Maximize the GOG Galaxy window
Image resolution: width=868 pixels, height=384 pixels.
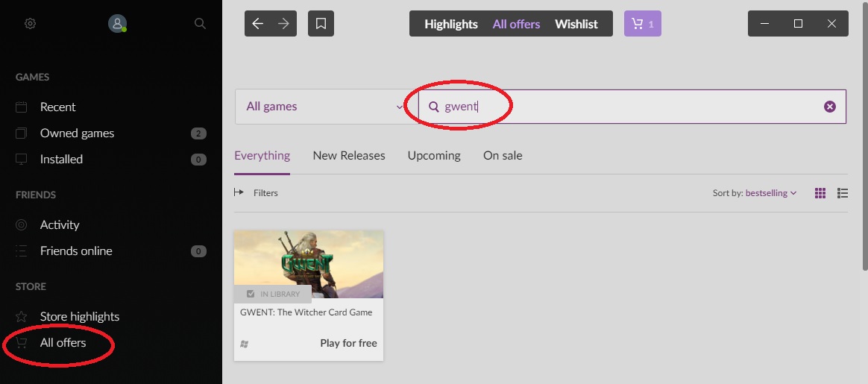pos(798,24)
